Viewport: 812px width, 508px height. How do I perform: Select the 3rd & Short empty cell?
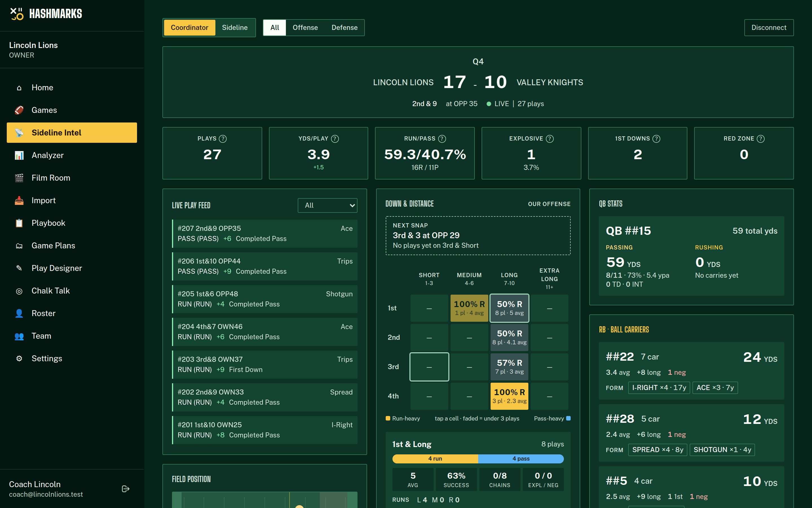click(x=429, y=367)
